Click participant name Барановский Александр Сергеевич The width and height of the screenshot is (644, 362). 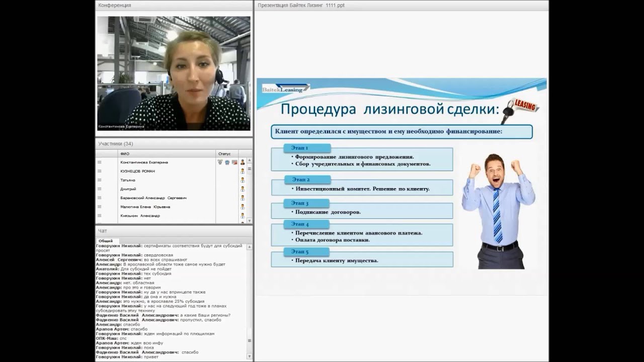pyautogui.click(x=153, y=198)
